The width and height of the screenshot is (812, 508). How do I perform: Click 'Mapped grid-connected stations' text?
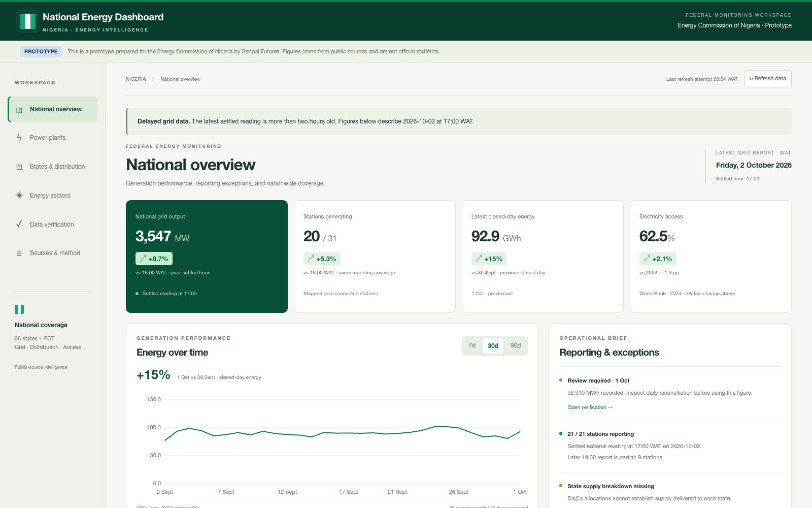point(341,294)
